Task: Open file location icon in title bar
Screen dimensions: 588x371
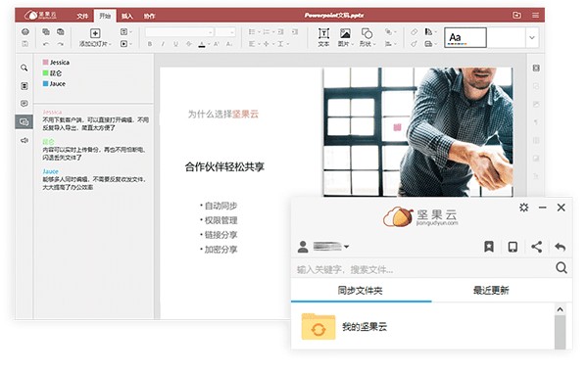Action: 516,15
